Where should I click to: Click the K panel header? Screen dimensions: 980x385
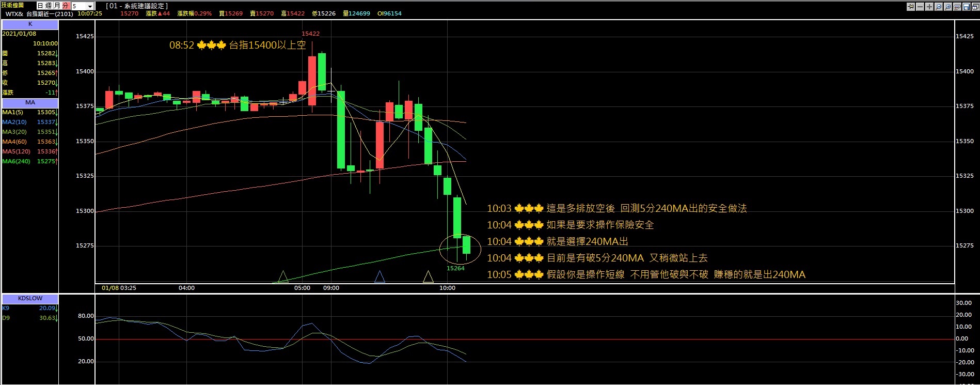coord(30,24)
